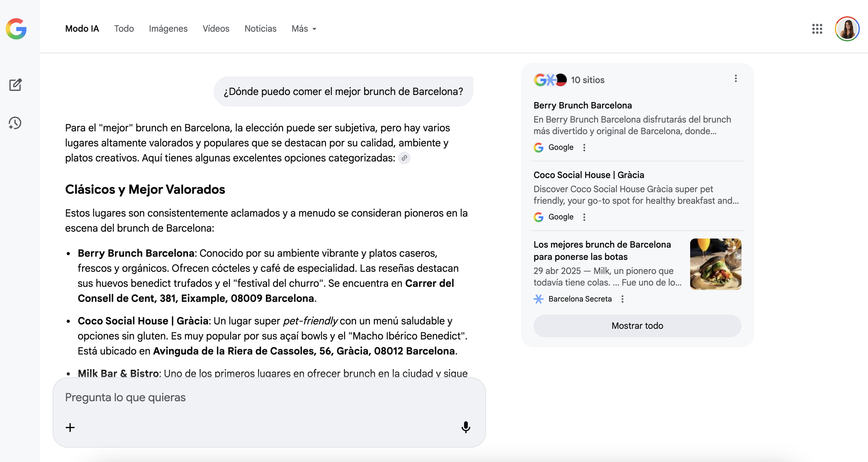
Task: Click the plus attachment icon
Action: (70, 428)
